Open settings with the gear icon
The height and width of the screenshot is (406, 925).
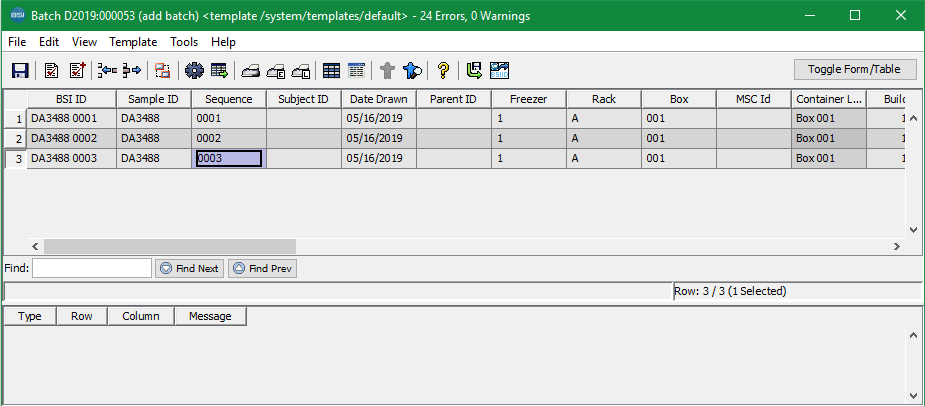[x=194, y=70]
